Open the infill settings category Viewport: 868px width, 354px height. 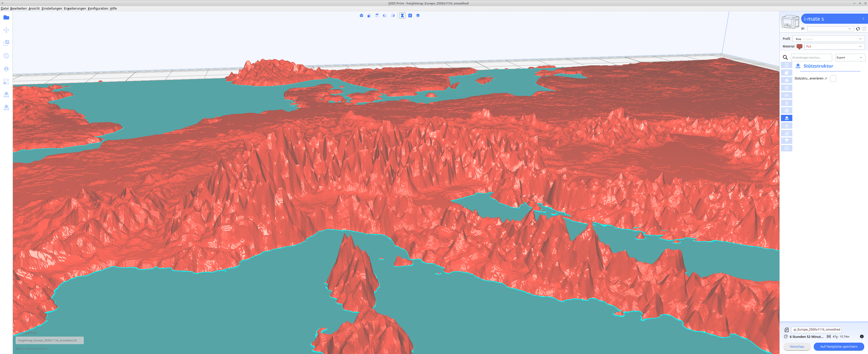click(x=786, y=80)
